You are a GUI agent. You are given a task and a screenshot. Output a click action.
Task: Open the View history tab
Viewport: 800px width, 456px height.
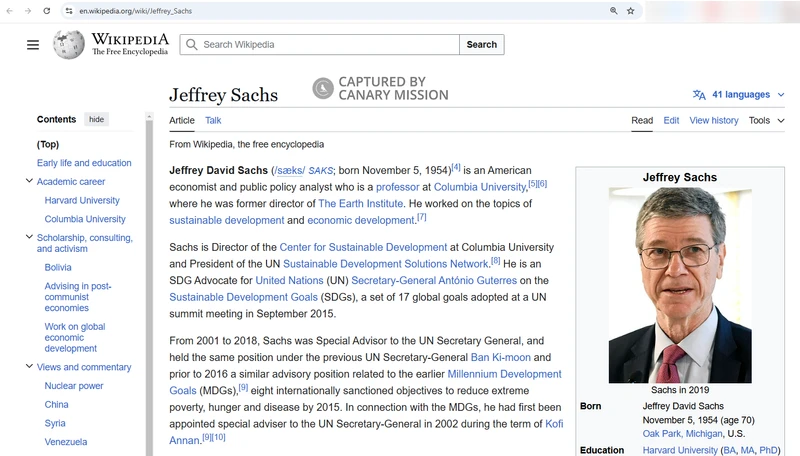(x=714, y=120)
